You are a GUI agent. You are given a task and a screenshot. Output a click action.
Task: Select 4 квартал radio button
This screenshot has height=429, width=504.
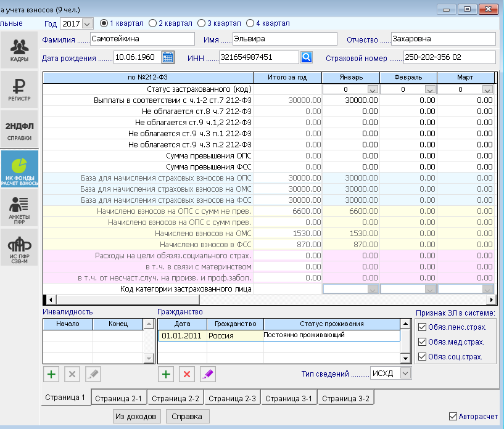pyautogui.click(x=250, y=23)
